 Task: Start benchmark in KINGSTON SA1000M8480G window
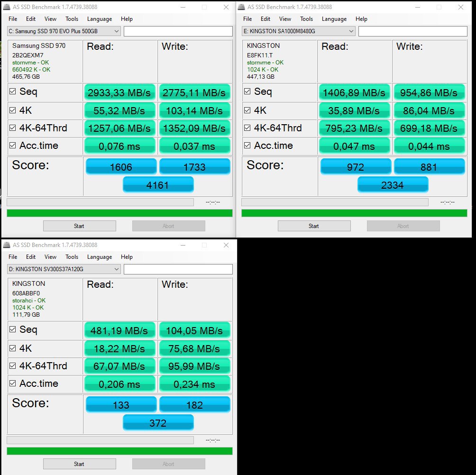click(x=314, y=226)
